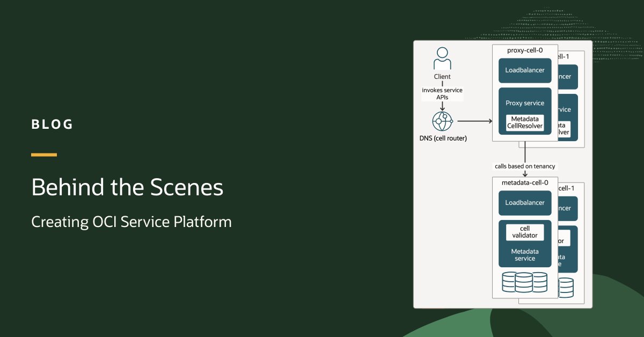Screen dimensions: 644x337
Task: Click the 'invokes service APIs' label
Action: point(442,94)
